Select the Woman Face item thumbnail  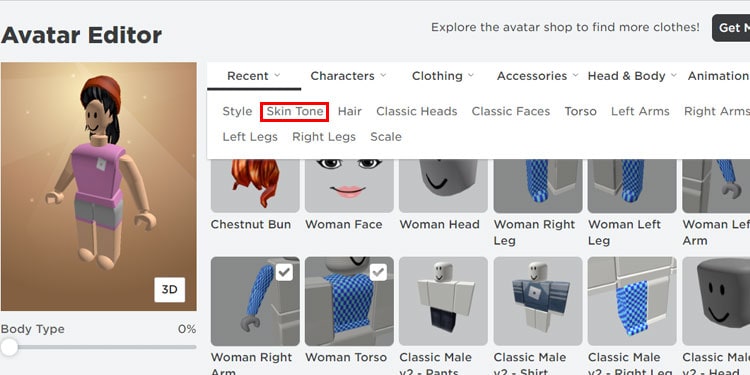coord(349,186)
